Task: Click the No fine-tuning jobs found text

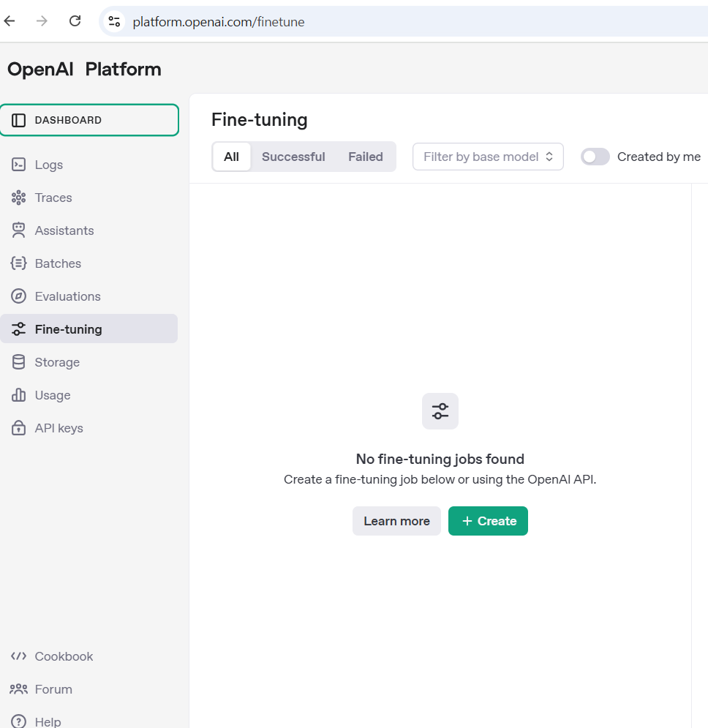Action: [440, 459]
